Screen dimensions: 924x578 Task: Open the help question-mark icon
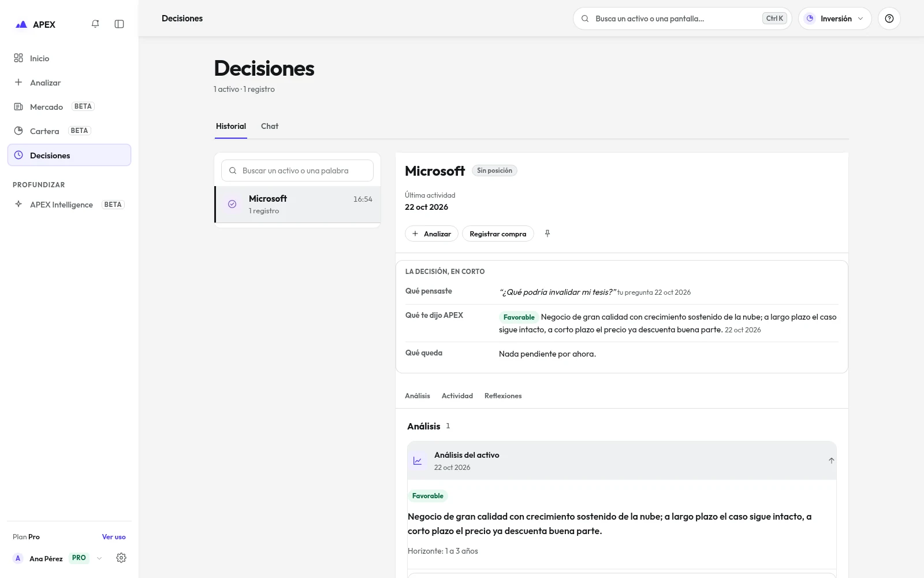[x=889, y=18]
